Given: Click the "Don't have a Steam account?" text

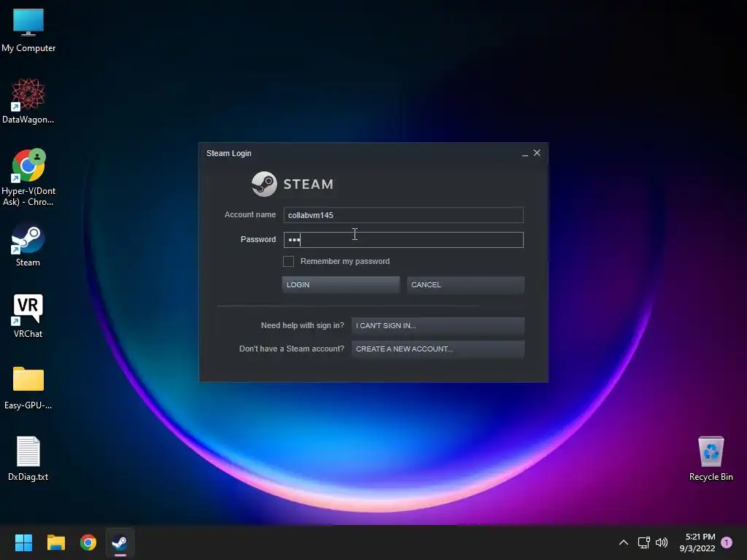Looking at the screenshot, I should pyautogui.click(x=292, y=349).
